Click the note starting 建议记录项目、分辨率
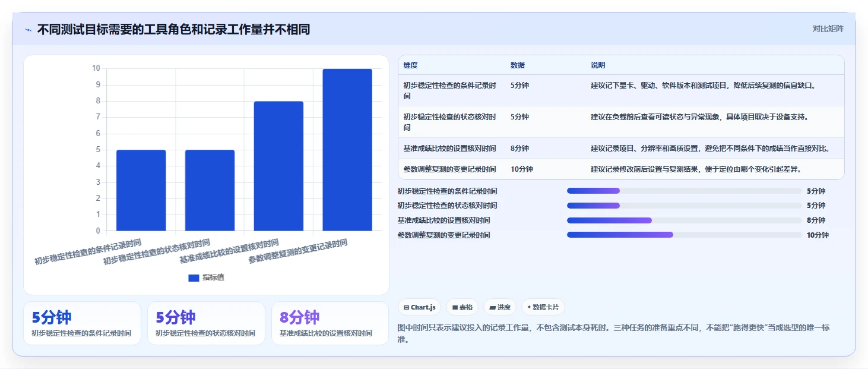868x369 pixels. (710, 148)
